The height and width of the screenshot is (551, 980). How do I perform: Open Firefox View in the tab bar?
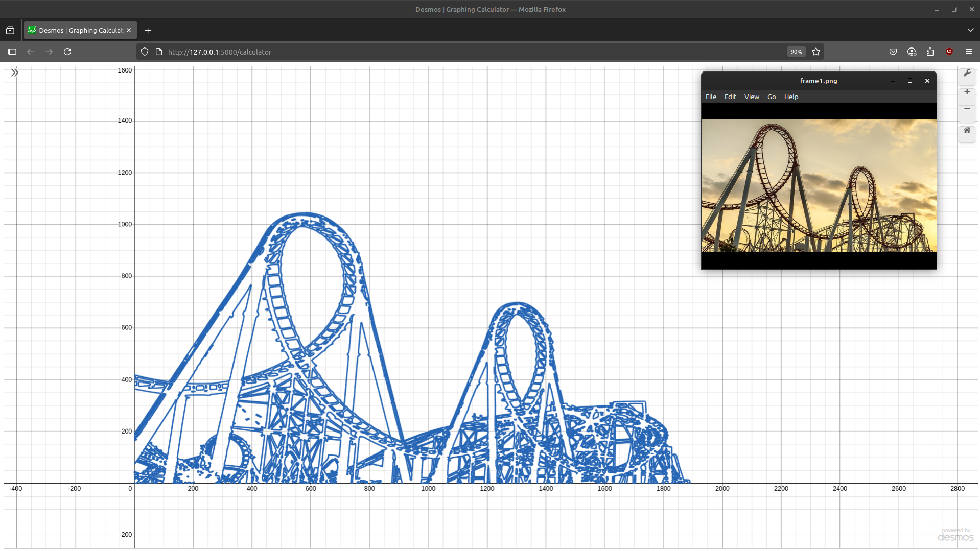[10, 30]
